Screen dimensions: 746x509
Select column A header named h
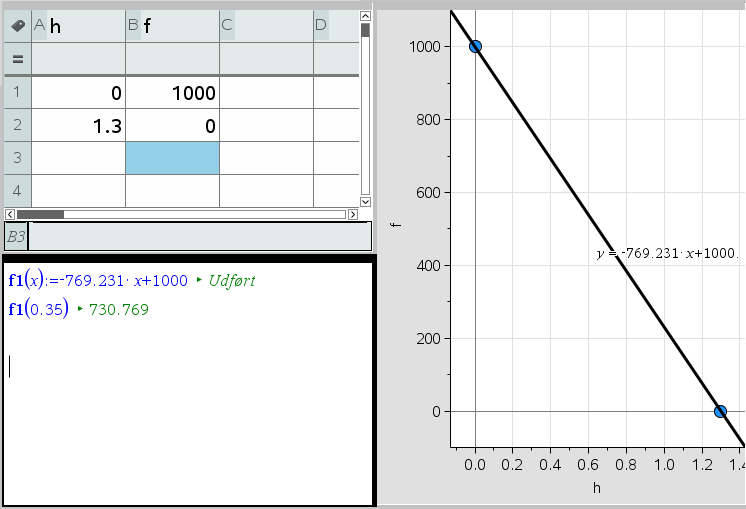78,26
